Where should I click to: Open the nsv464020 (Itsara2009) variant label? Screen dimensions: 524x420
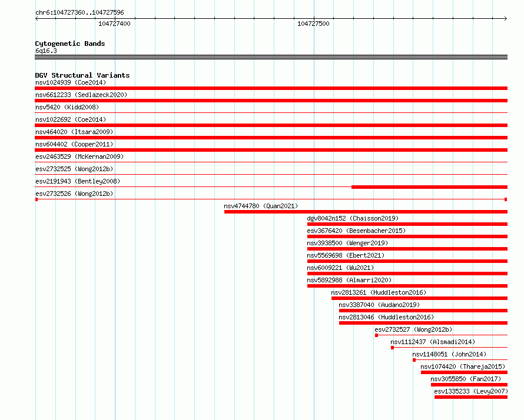tap(74, 132)
